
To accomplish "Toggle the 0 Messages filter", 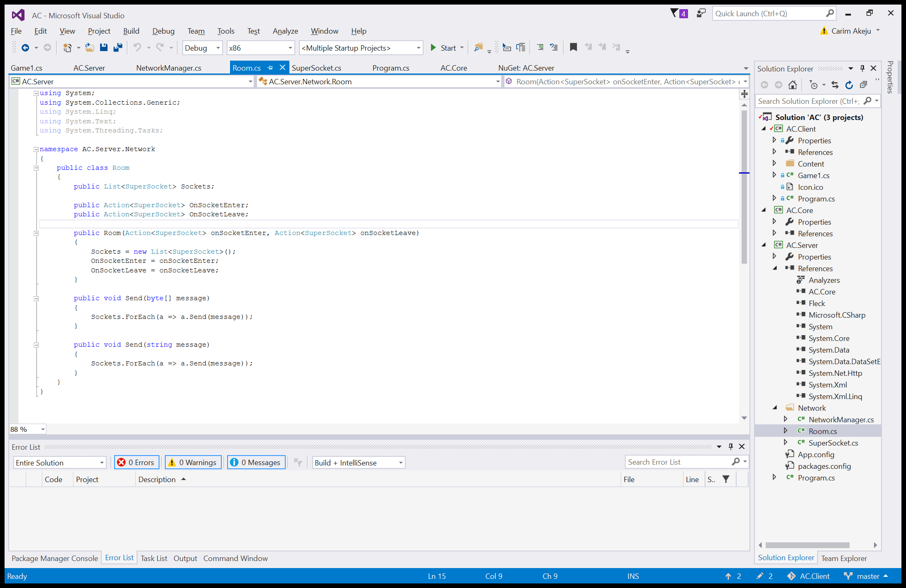I will point(256,463).
